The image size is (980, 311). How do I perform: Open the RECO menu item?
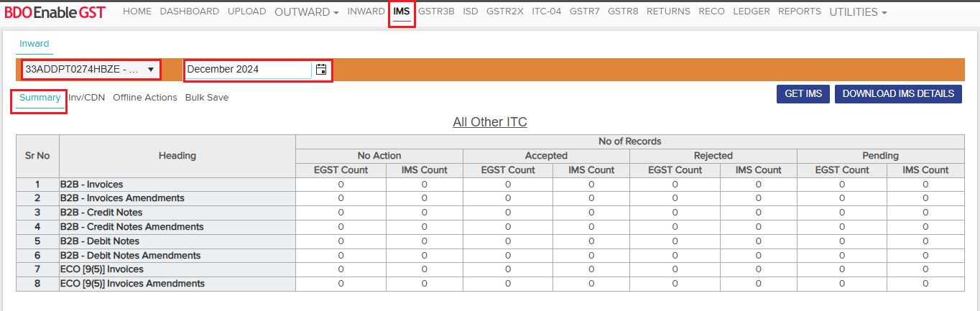(x=711, y=11)
